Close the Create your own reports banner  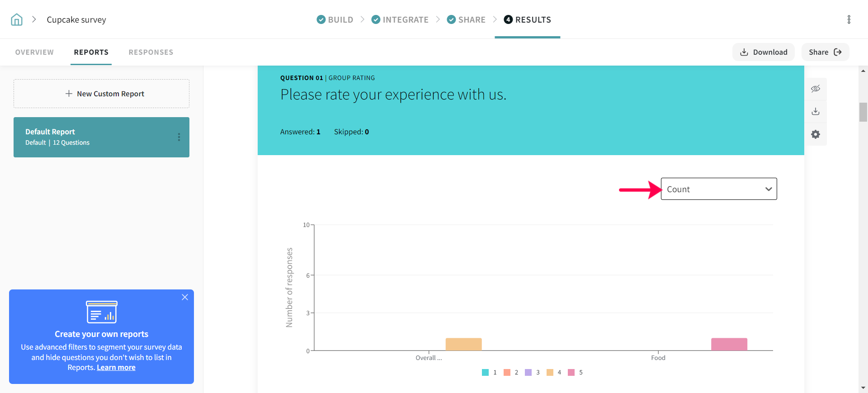click(x=185, y=297)
